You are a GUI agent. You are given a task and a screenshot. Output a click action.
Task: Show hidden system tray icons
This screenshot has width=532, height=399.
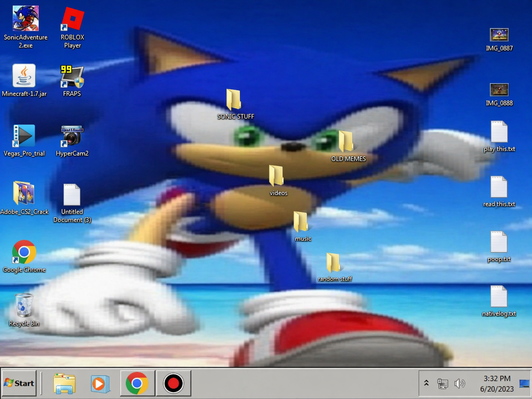pos(427,383)
